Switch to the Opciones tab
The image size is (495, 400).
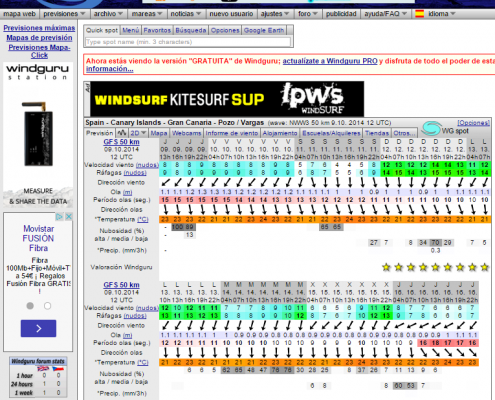(x=225, y=30)
